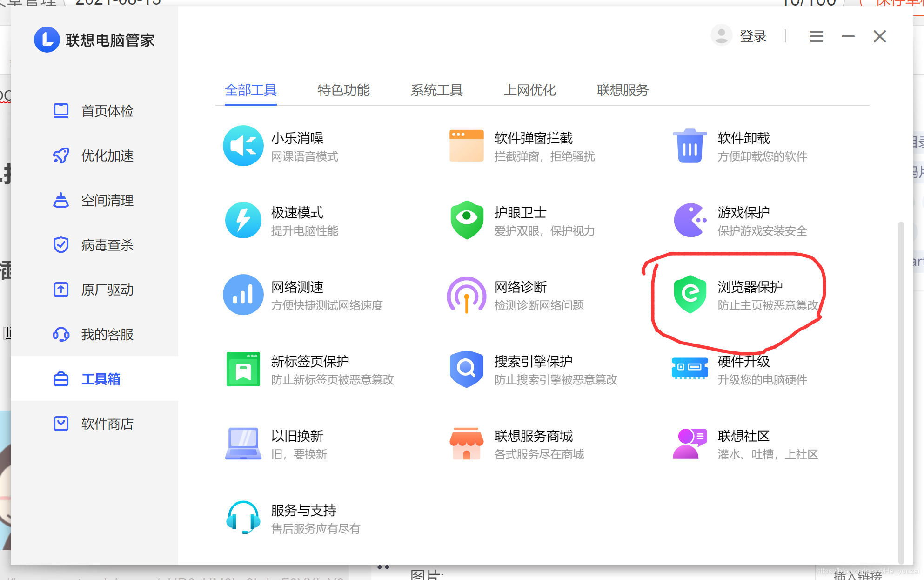Click 拦截弹窗，拒绝骚扰 description text
This screenshot has height=580, width=924.
pos(545,156)
